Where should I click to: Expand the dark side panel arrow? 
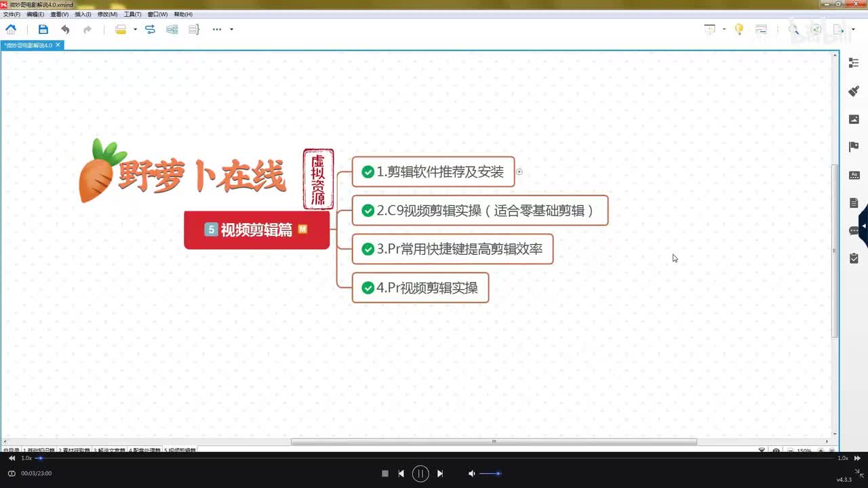864,226
